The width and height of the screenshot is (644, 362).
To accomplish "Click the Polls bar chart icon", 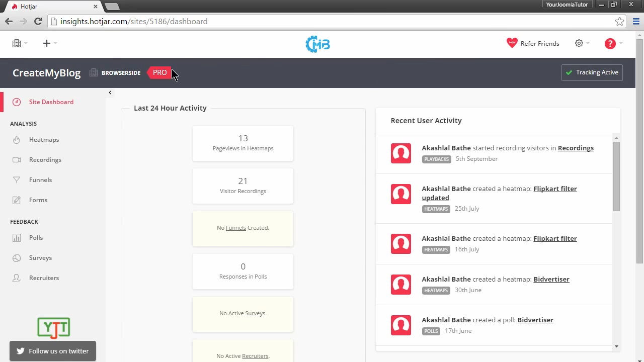I will point(17,238).
